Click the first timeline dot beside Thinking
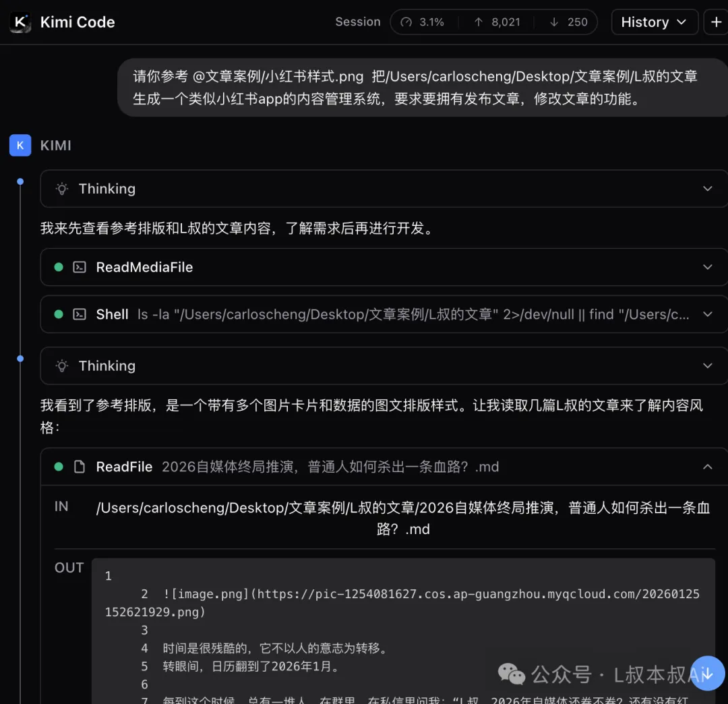 pos(20,181)
